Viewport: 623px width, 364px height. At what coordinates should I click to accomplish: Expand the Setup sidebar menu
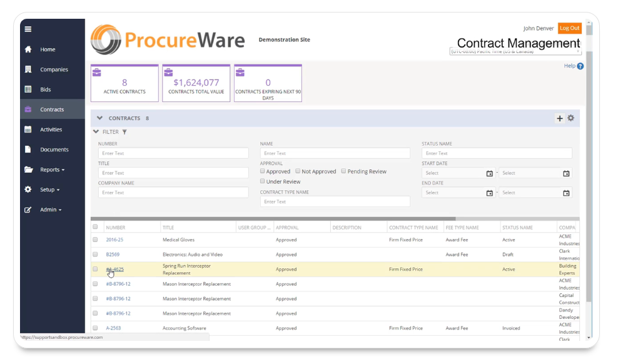click(49, 190)
